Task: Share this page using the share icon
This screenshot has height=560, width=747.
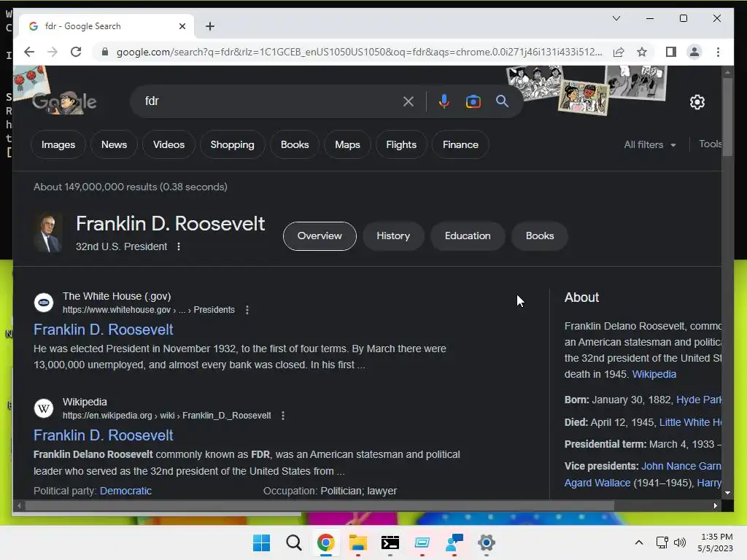Action: (619, 52)
